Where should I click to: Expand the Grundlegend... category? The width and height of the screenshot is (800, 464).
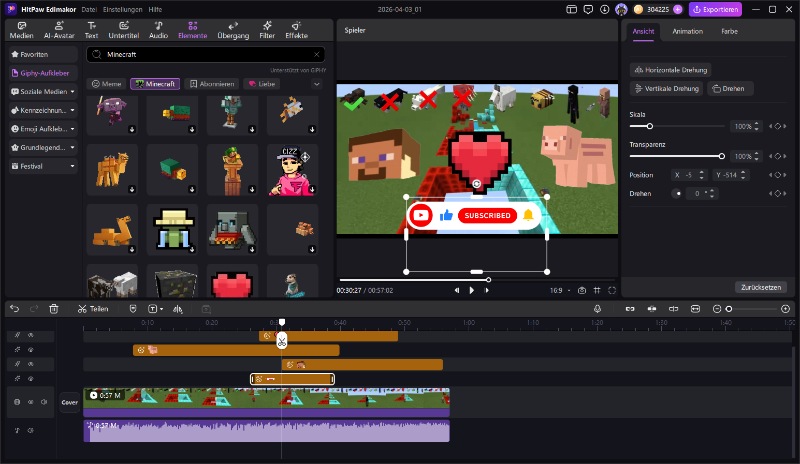(72, 148)
